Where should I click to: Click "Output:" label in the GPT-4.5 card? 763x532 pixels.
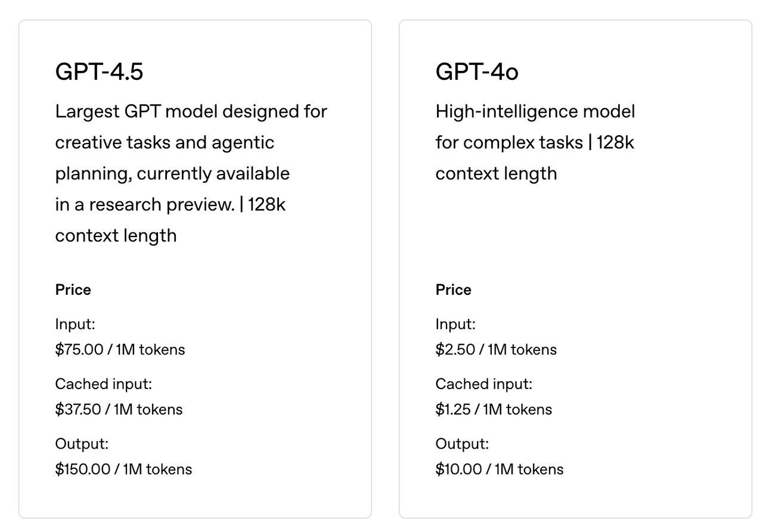pos(82,444)
